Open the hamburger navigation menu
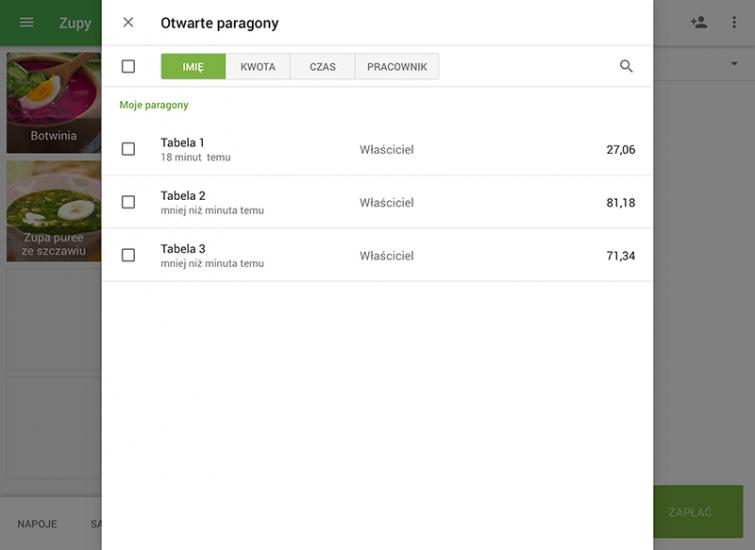The width and height of the screenshot is (755, 550). point(27,22)
